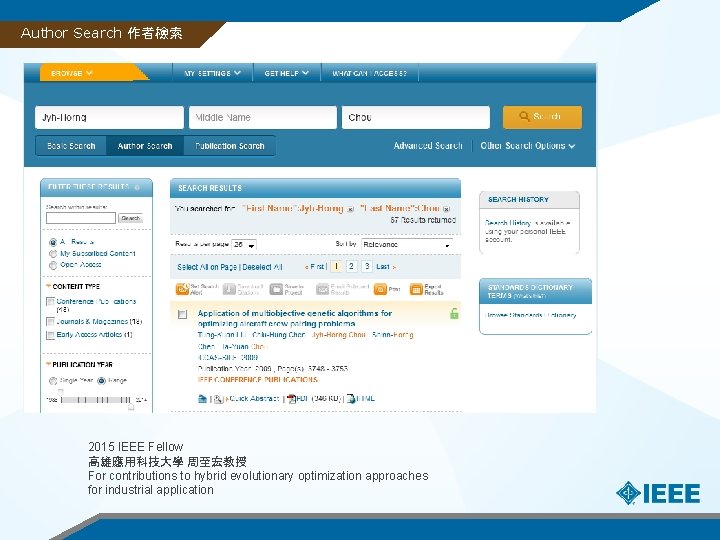This screenshot has height=540, width=720.
Task: Go to results page 3
Action: point(366,266)
